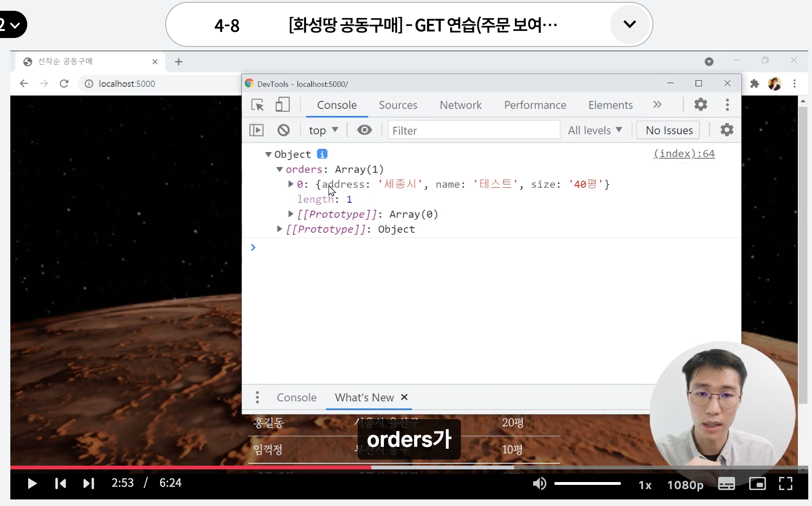Image resolution: width=812 pixels, height=506 pixels.
Task: Switch to the Console tab
Action: 337,105
